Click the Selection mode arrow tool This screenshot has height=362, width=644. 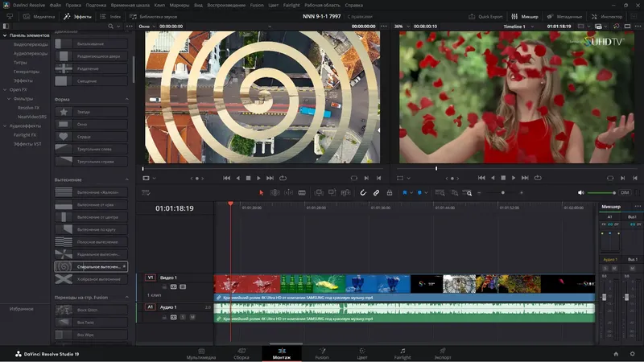tap(261, 192)
